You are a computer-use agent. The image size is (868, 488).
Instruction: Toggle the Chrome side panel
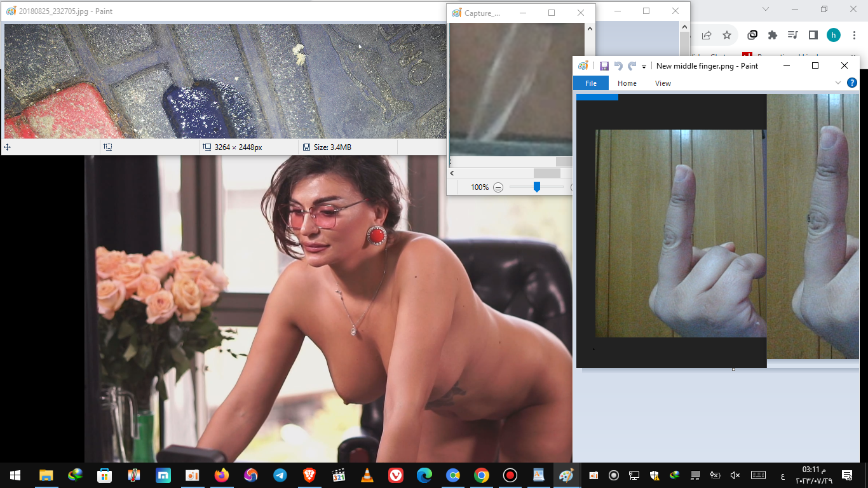pos(813,35)
